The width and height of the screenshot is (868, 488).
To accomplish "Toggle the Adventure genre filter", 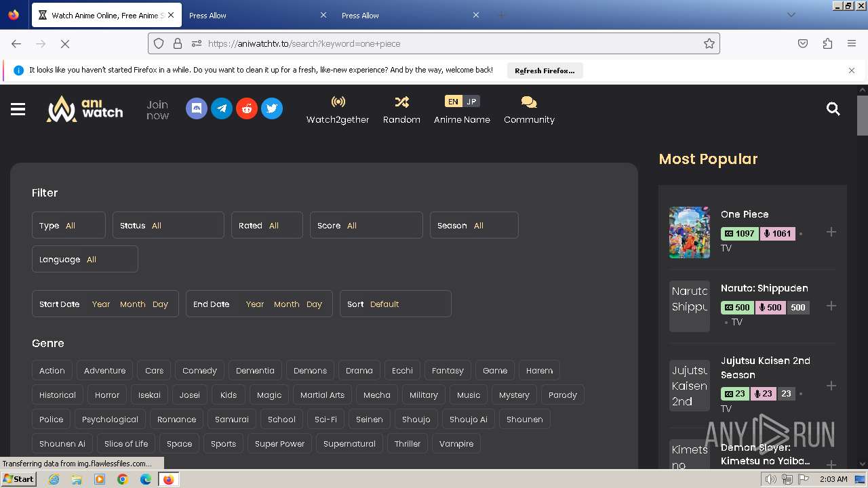I will pyautogui.click(x=104, y=371).
